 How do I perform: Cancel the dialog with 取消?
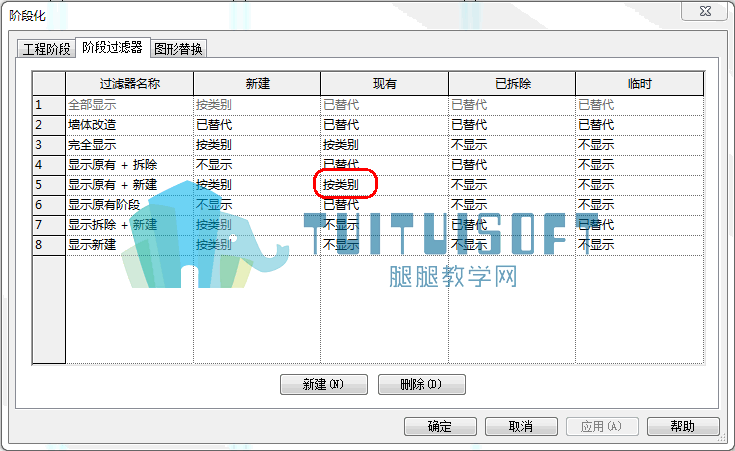click(x=521, y=426)
